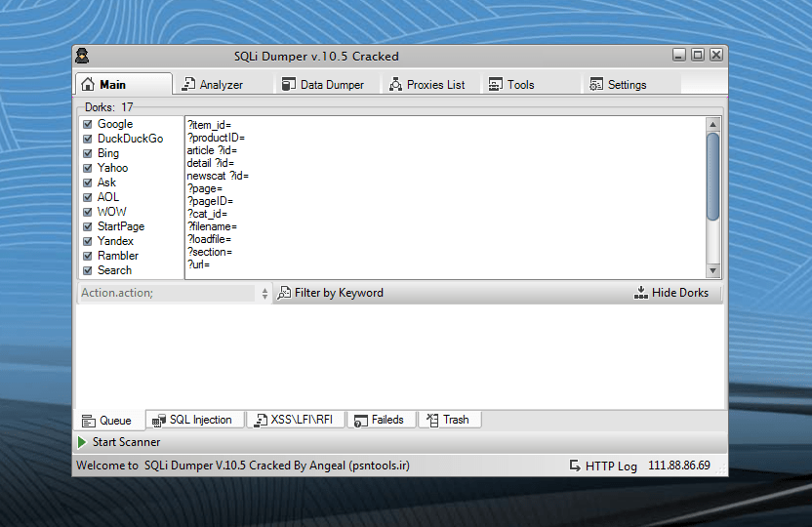Click the dorks list scroll up arrow

(x=713, y=124)
